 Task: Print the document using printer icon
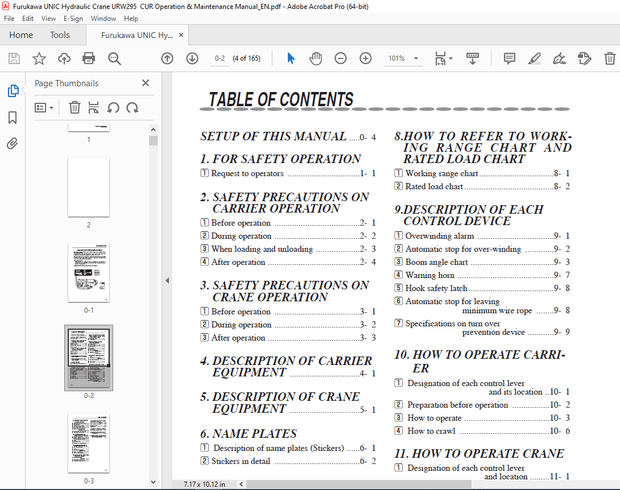(x=89, y=59)
